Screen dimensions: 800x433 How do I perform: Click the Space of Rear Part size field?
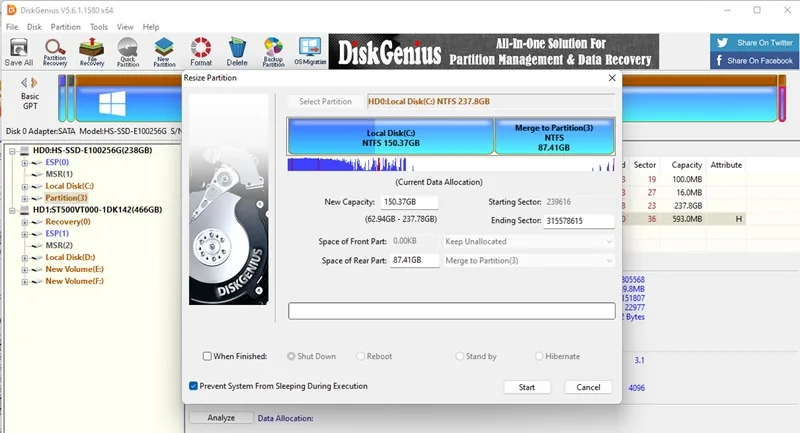pos(414,260)
